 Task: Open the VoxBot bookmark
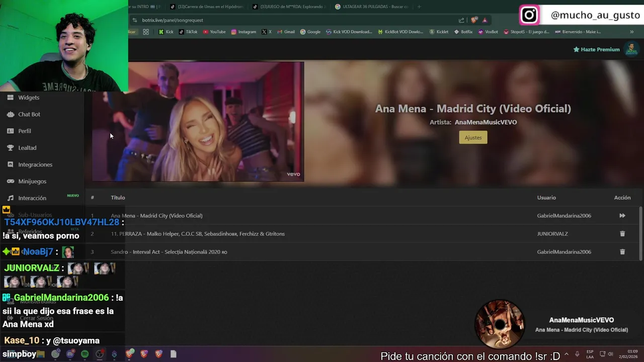pos(488,32)
